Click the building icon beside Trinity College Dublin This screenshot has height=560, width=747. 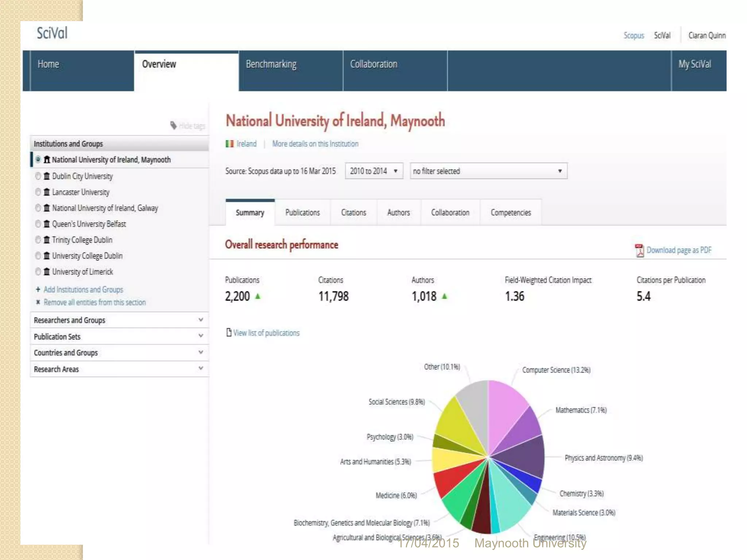pyautogui.click(x=47, y=240)
